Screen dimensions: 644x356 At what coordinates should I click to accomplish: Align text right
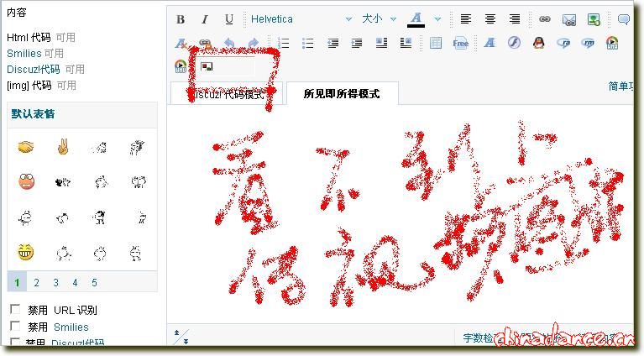point(514,18)
